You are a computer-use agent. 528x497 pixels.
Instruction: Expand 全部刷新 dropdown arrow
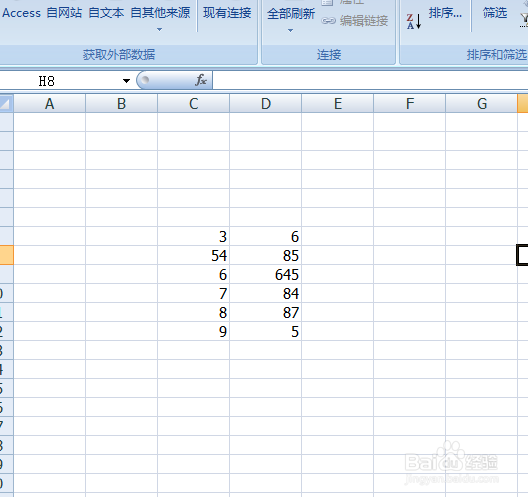(x=290, y=30)
